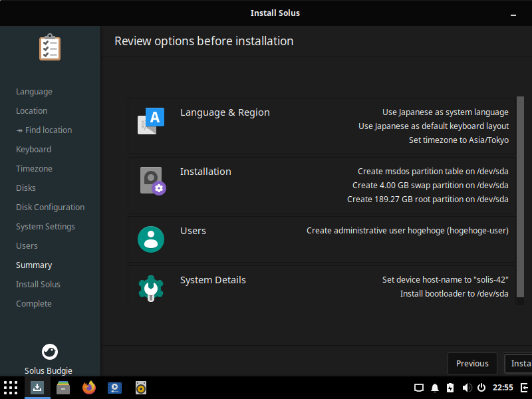
Task: Select the Find location step
Action: pos(44,130)
